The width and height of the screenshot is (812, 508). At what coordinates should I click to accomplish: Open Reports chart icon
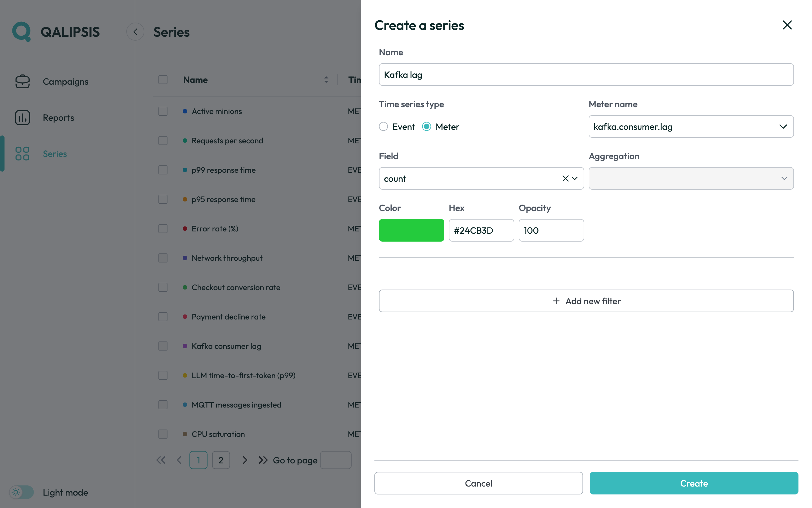pyautogui.click(x=23, y=118)
